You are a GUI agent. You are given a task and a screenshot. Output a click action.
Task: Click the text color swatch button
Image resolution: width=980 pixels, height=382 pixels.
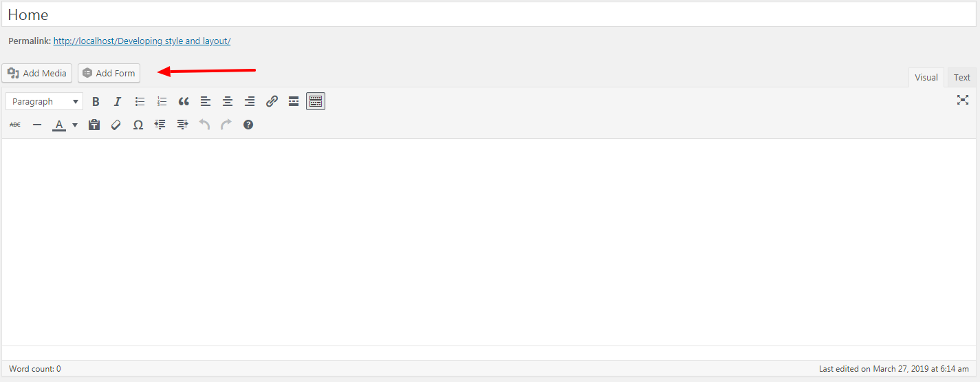pyautogui.click(x=59, y=125)
